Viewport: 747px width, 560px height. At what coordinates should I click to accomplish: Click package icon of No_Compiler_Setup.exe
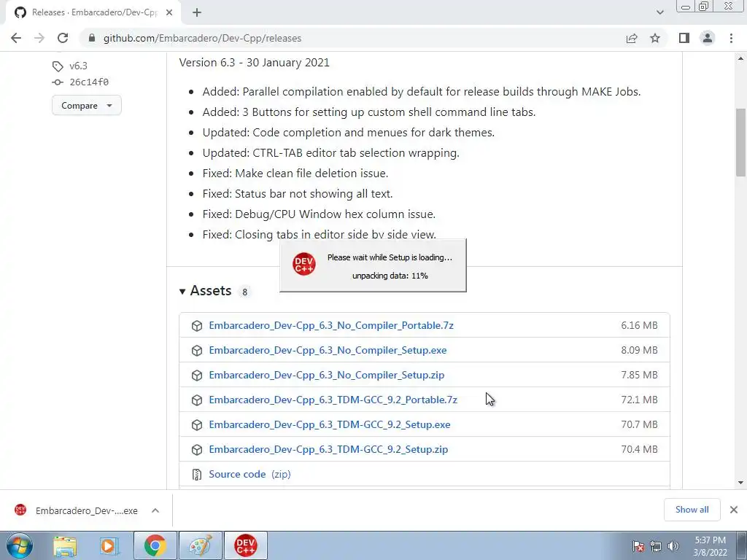(197, 351)
